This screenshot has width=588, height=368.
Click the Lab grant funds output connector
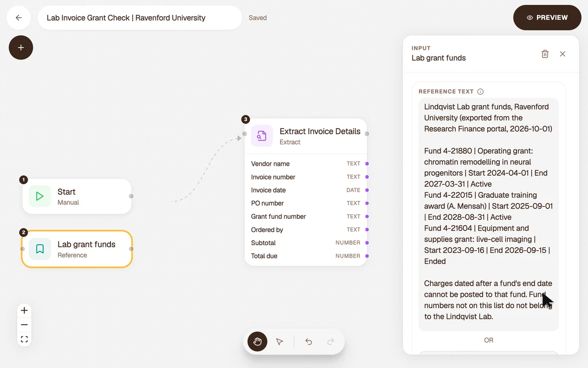[131, 249]
